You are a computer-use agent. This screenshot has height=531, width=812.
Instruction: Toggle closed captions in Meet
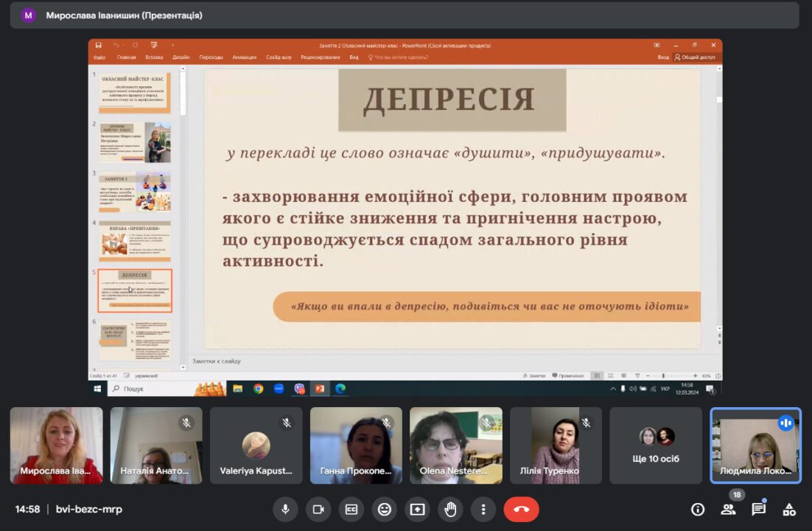point(351,509)
